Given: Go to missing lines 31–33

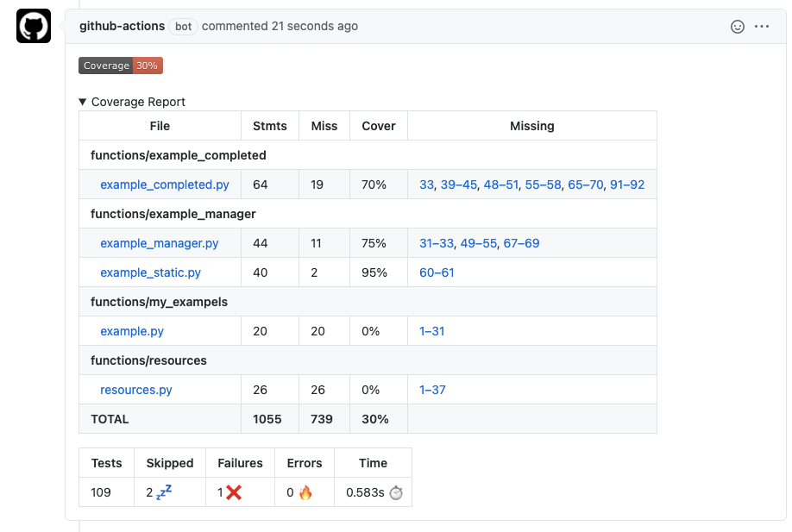Looking at the screenshot, I should coord(437,243).
